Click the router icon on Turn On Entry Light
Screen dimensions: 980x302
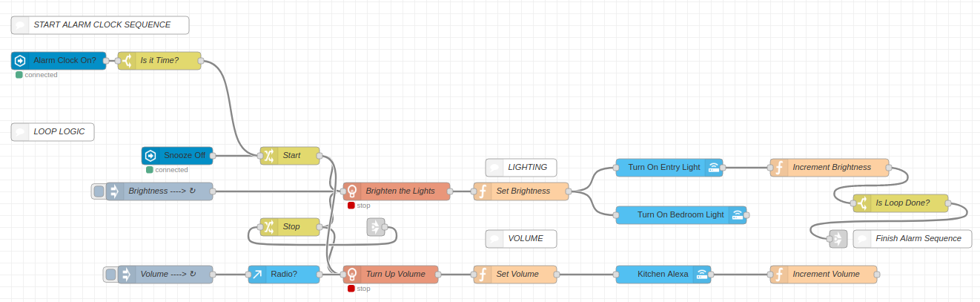coord(713,168)
